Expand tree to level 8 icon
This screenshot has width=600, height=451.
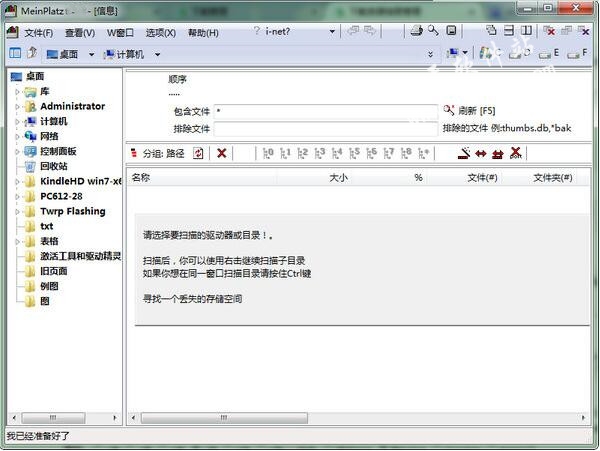click(406, 153)
